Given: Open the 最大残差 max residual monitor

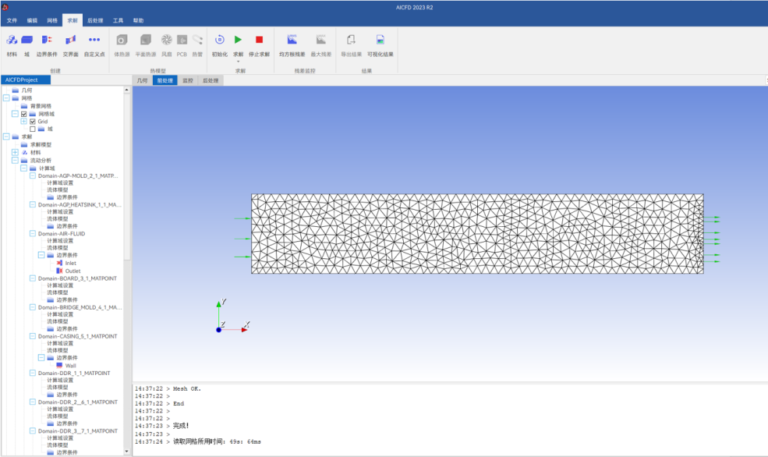Looking at the screenshot, I should [x=321, y=40].
